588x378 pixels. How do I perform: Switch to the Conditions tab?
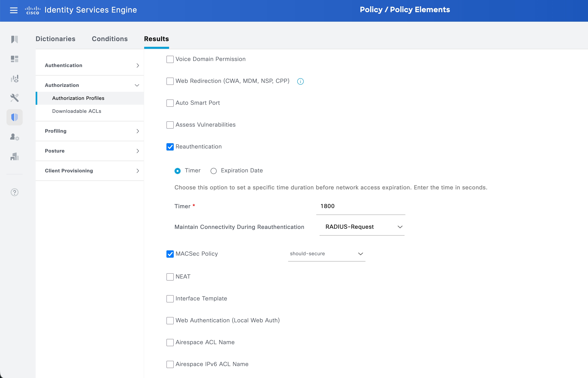(x=110, y=39)
